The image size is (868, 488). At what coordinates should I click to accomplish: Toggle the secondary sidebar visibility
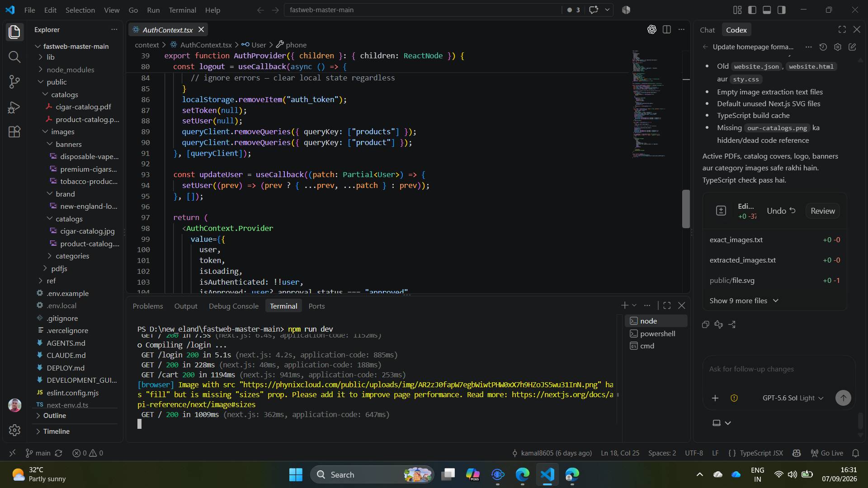pos(782,10)
